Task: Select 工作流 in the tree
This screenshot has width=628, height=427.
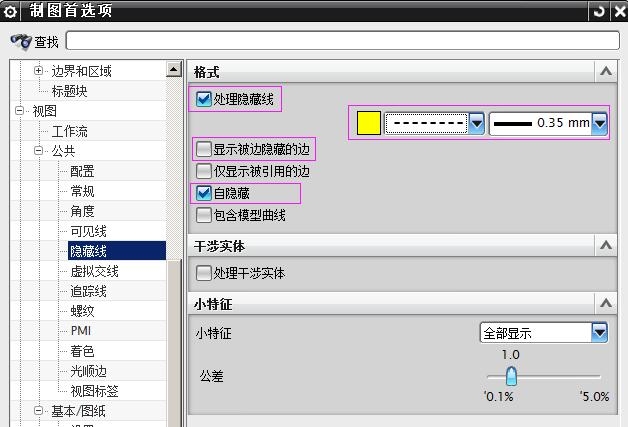Action: click(69, 131)
